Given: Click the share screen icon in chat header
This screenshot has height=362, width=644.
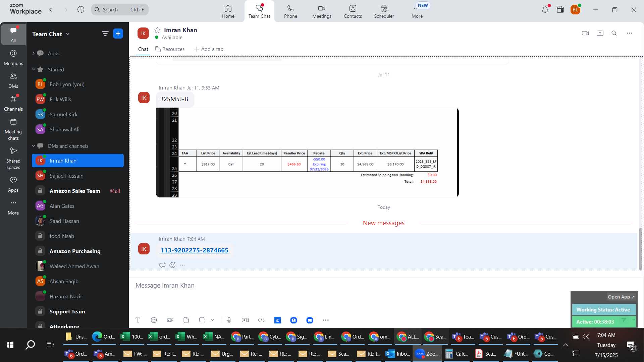Looking at the screenshot, I should (x=600, y=33).
